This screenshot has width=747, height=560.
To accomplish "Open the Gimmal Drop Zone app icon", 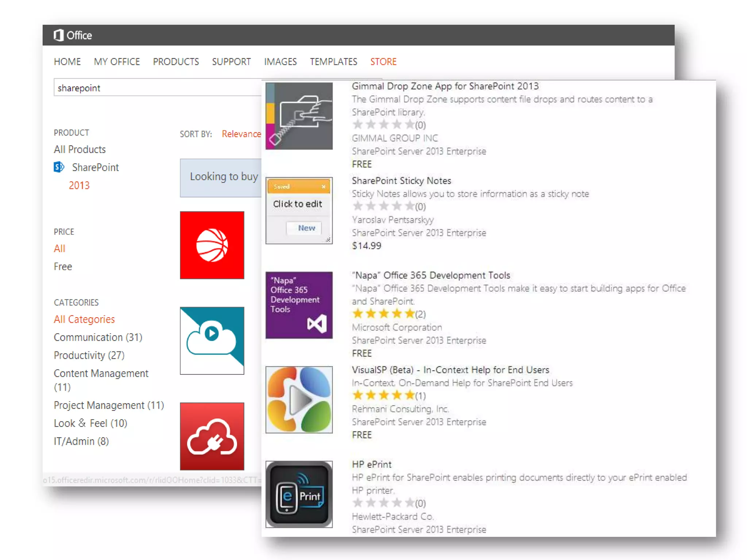I will tap(299, 116).
